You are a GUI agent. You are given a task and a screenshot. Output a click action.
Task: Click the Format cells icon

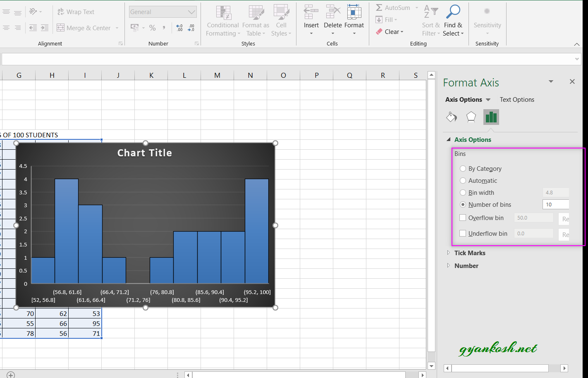[354, 12]
